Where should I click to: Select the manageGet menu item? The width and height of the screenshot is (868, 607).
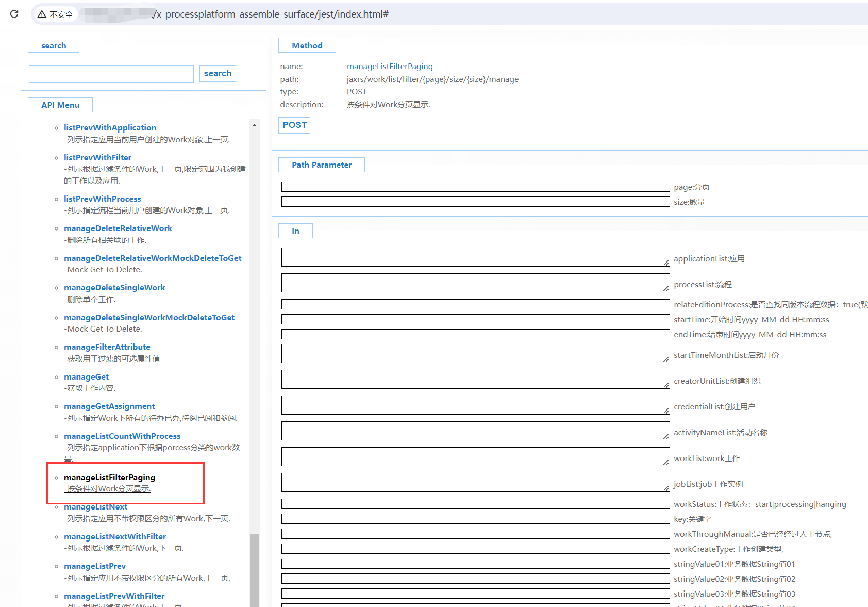(86, 377)
